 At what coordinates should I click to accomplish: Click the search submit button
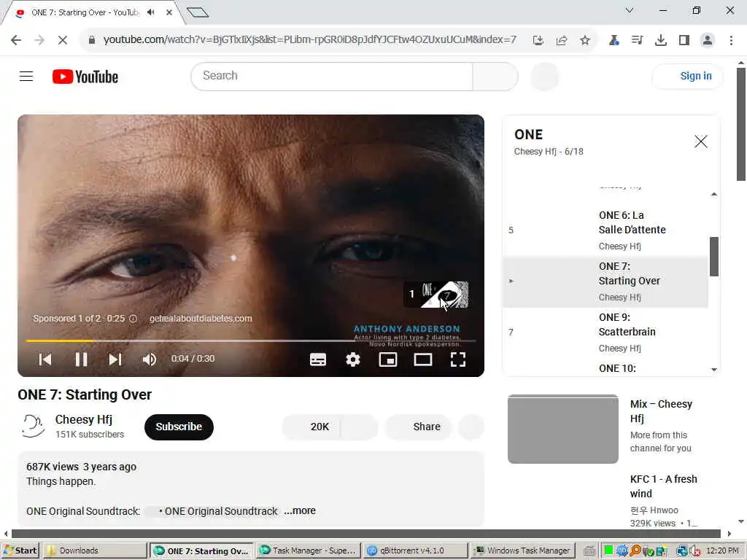[495, 76]
